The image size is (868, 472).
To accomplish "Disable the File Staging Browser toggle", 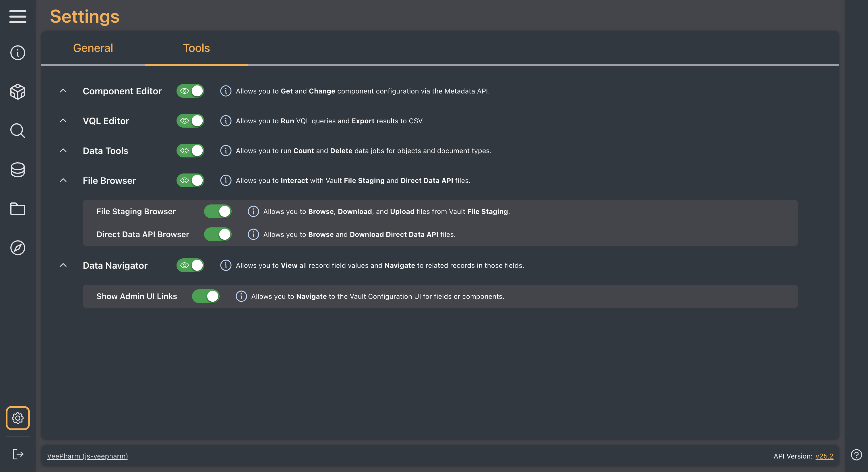I will tap(218, 211).
